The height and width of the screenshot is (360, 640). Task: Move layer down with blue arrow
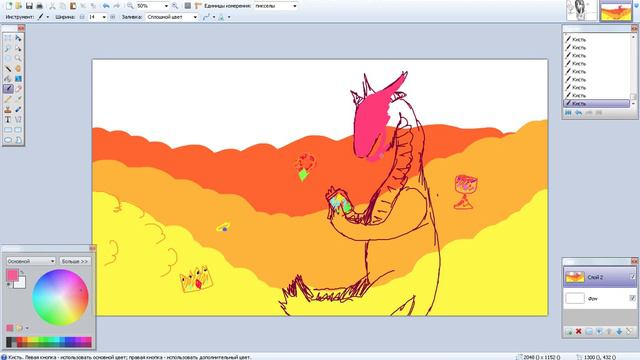click(619, 331)
